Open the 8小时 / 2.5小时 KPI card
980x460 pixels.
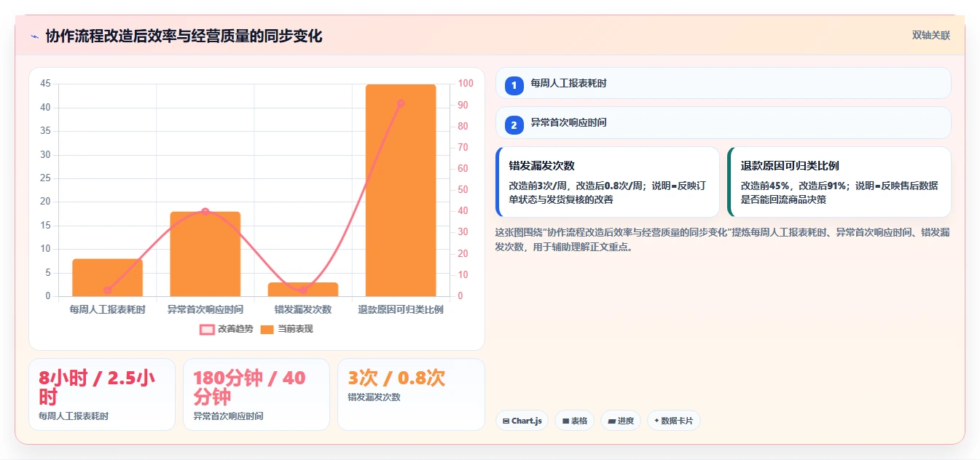coord(102,394)
